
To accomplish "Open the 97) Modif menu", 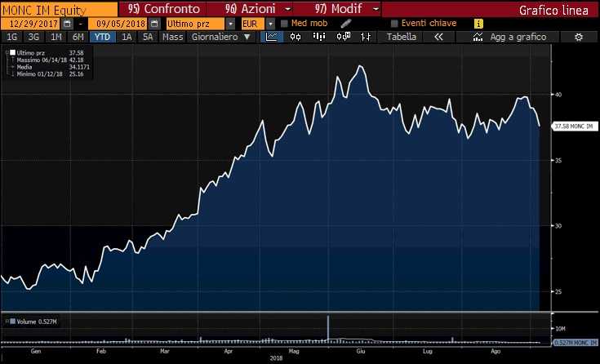I will [x=339, y=9].
